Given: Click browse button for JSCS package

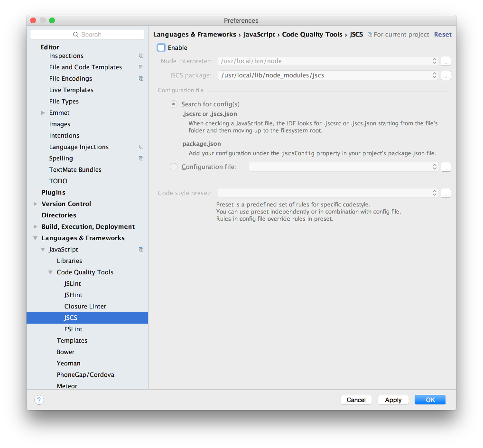Looking at the screenshot, I should pyautogui.click(x=446, y=75).
